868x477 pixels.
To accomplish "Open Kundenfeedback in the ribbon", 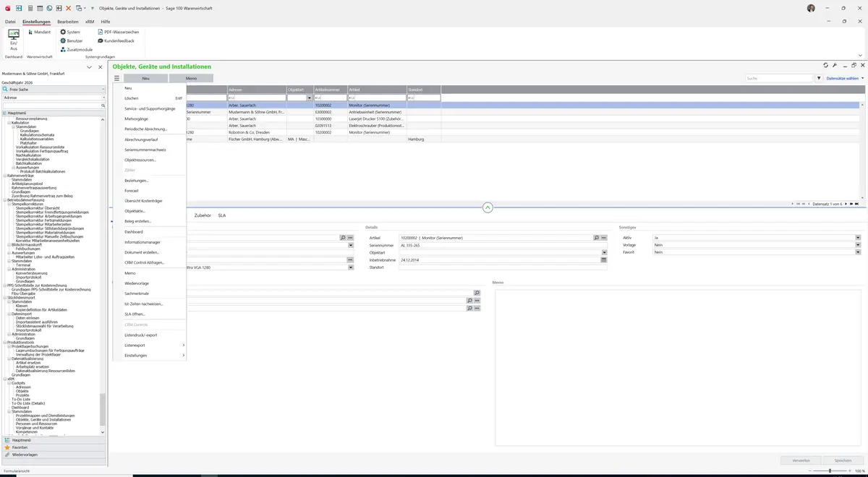I will click(x=116, y=41).
